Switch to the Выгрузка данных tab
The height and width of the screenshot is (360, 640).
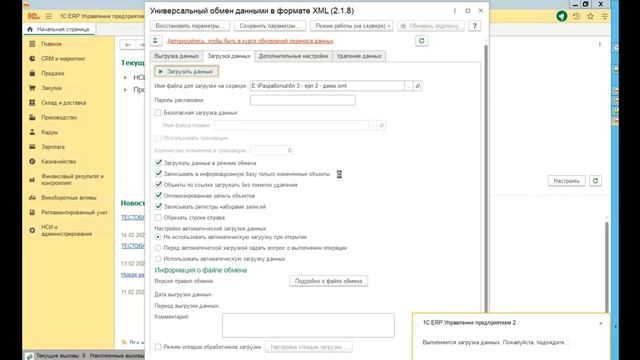click(x=176, y=56)
